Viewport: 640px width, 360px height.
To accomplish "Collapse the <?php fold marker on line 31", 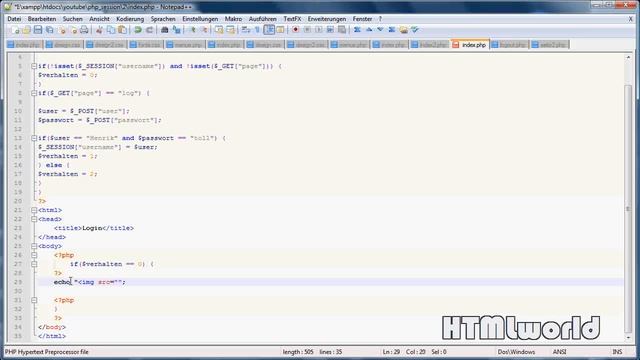I will 34,300.
